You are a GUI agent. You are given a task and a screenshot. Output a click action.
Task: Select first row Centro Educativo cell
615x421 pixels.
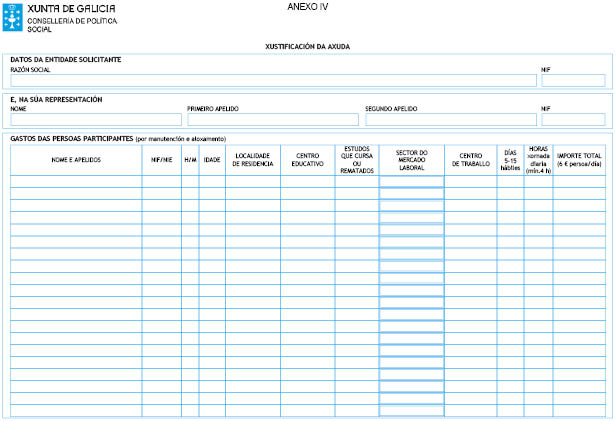[x=307, y=182]
